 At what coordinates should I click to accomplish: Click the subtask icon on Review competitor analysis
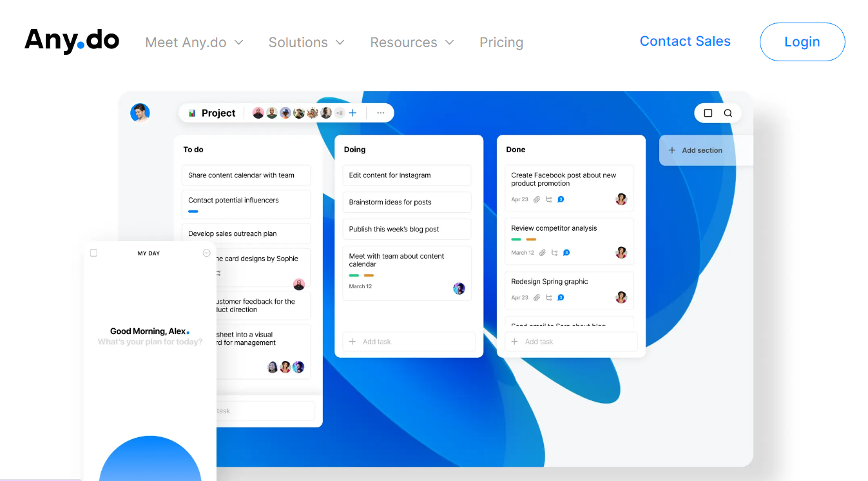554,253
